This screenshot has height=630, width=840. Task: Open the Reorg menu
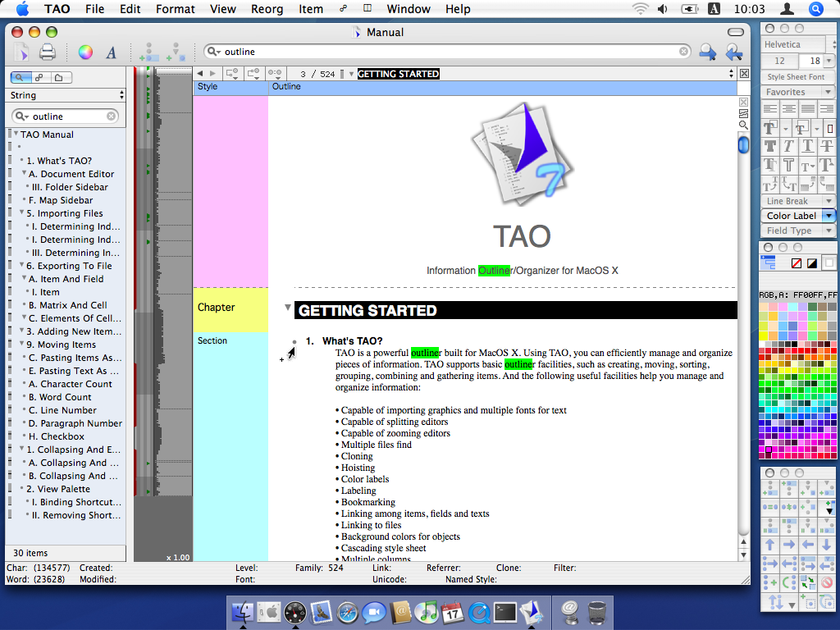point(267,9)
